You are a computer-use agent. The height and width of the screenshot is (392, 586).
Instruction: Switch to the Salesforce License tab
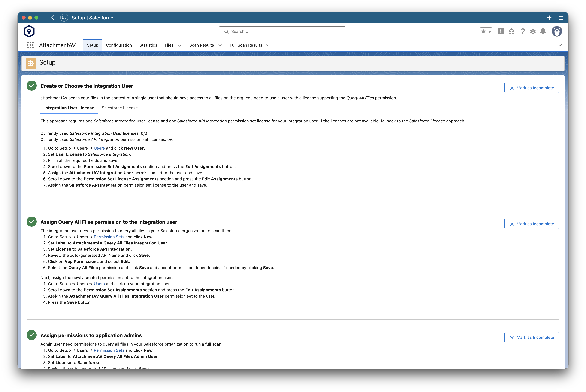pyautogui.click(x=120, y=108)
